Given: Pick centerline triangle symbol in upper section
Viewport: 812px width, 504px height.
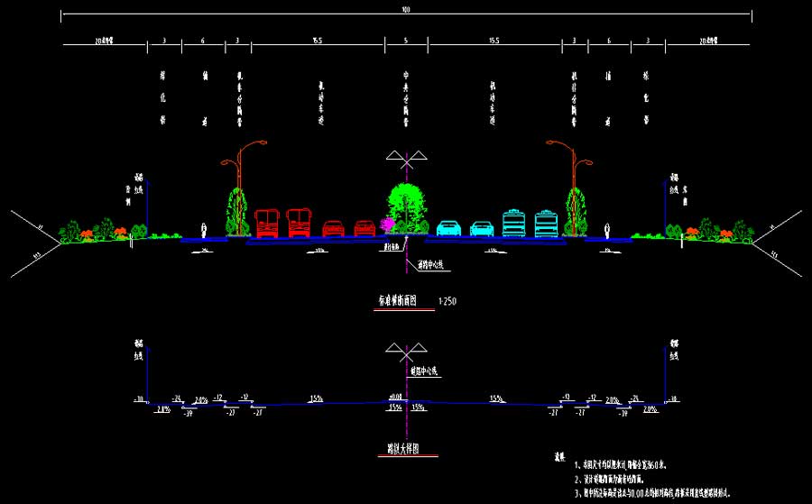Looking at the screenshot, I should coord(407,160).
